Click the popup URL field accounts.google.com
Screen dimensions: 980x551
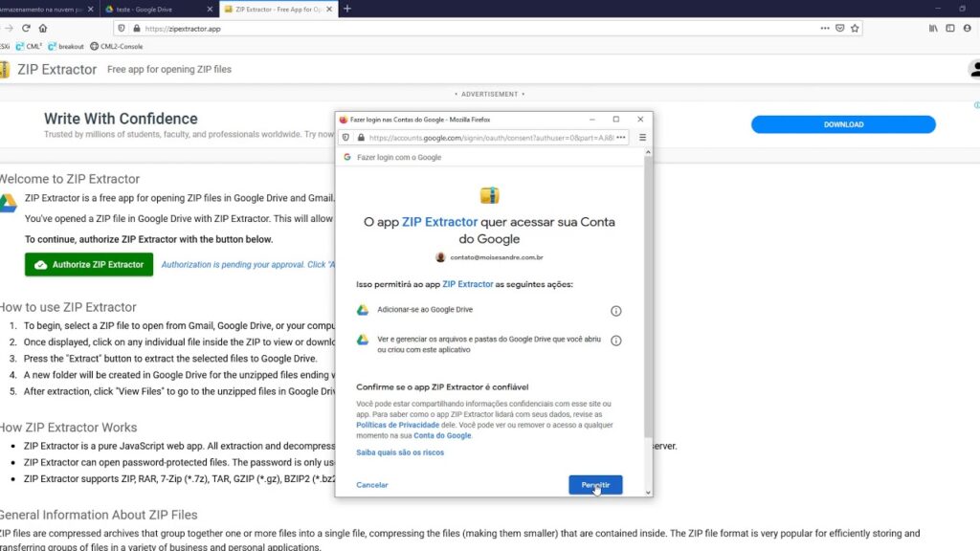491,138
